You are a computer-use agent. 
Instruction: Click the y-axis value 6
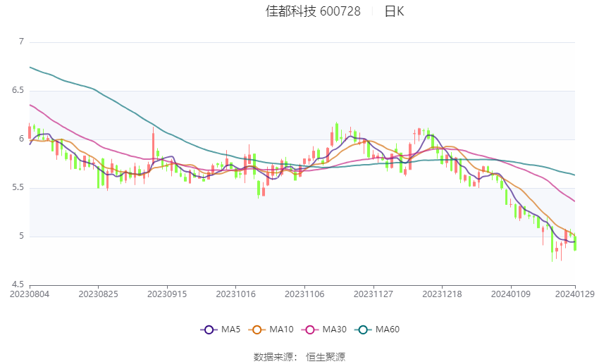coord(21,139)
